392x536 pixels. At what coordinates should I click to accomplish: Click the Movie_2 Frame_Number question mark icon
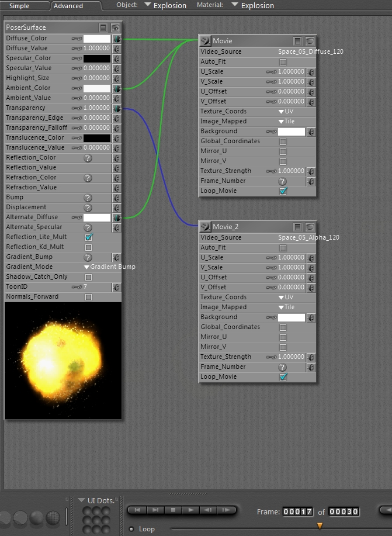pos(282,368)
